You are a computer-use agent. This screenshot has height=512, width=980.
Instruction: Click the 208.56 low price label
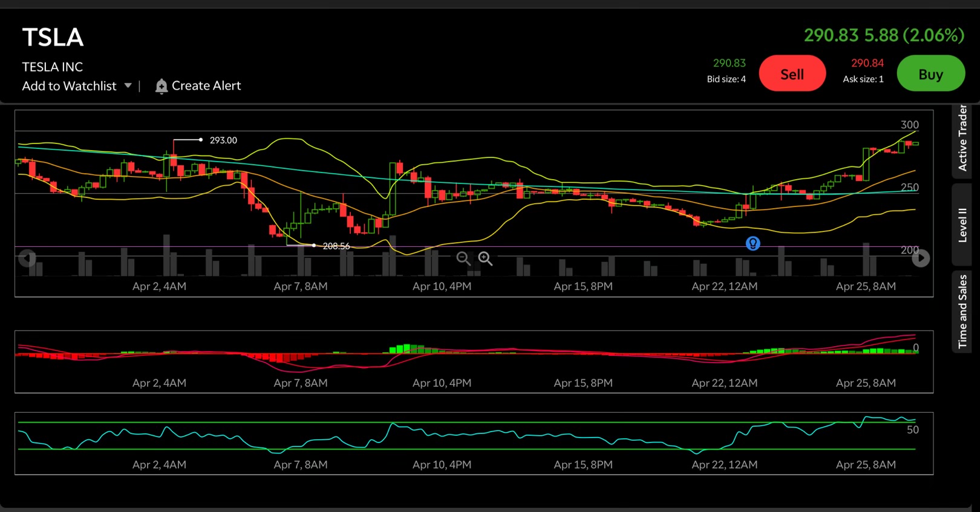coord(336,246)
